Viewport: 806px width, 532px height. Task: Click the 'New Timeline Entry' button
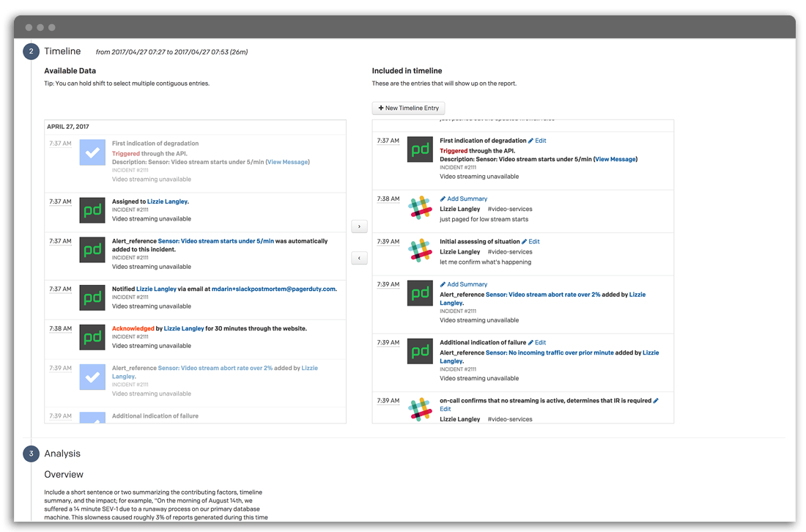[x=408, y=108]
